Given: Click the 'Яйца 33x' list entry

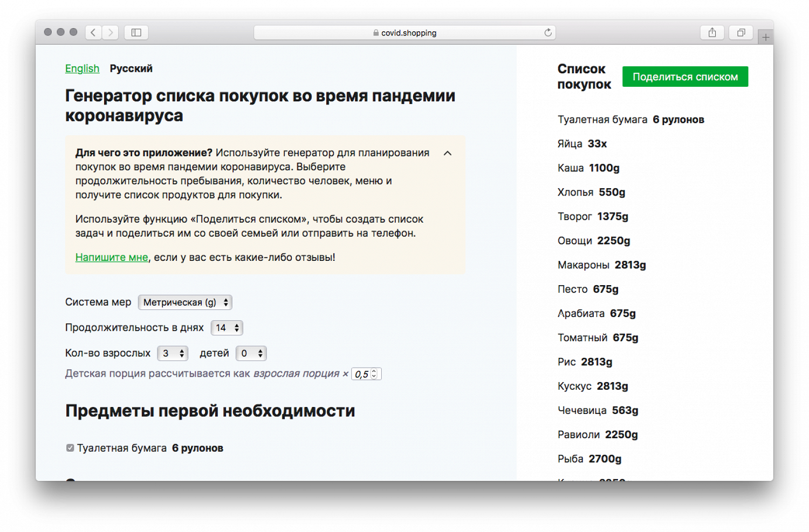Looking at the screenshot, I should coord(582,143).
